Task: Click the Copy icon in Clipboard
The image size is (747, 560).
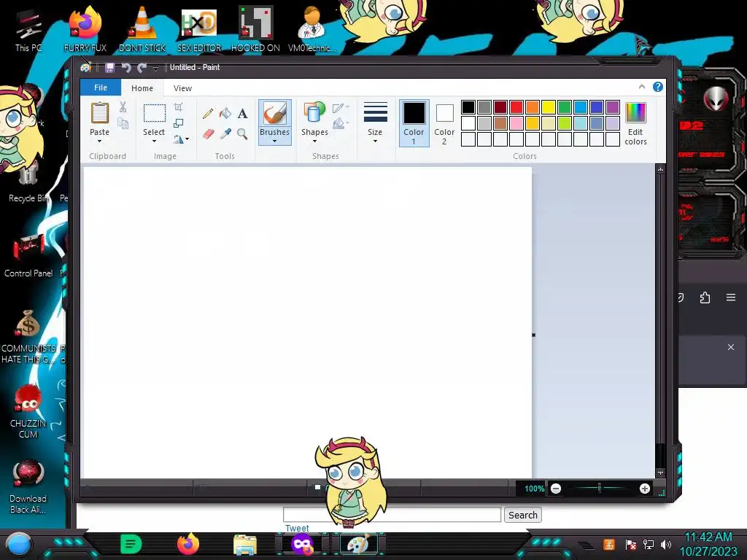Action: point(123,124)
